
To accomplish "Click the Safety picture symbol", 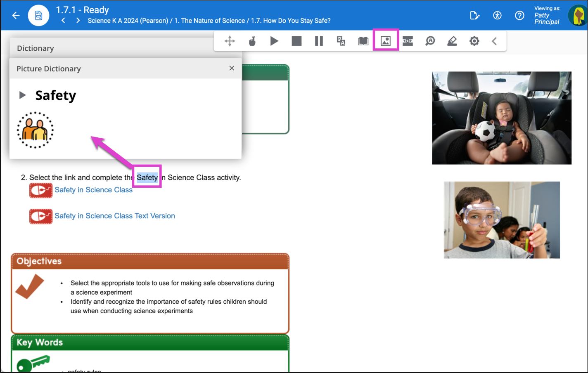I will [35, 130].
